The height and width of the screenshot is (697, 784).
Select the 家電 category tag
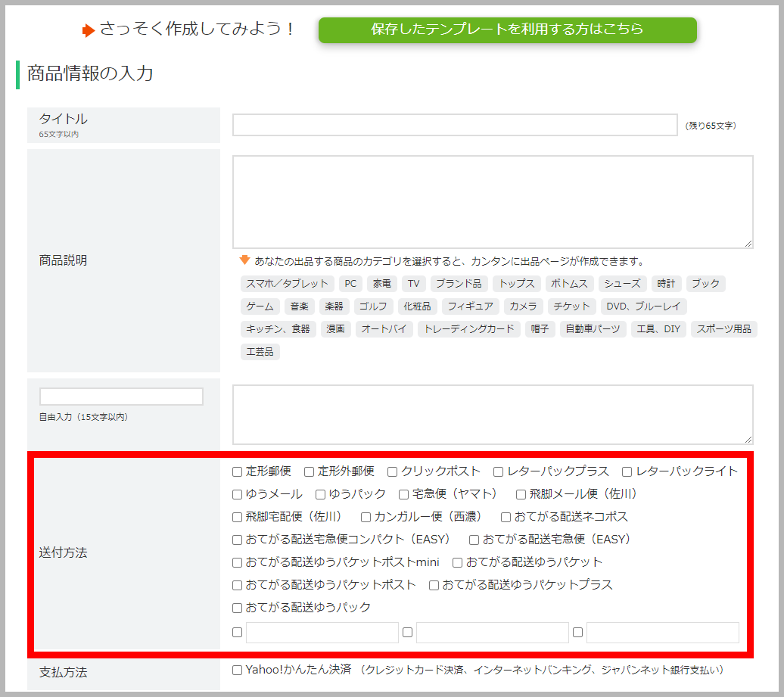point(382,284)
